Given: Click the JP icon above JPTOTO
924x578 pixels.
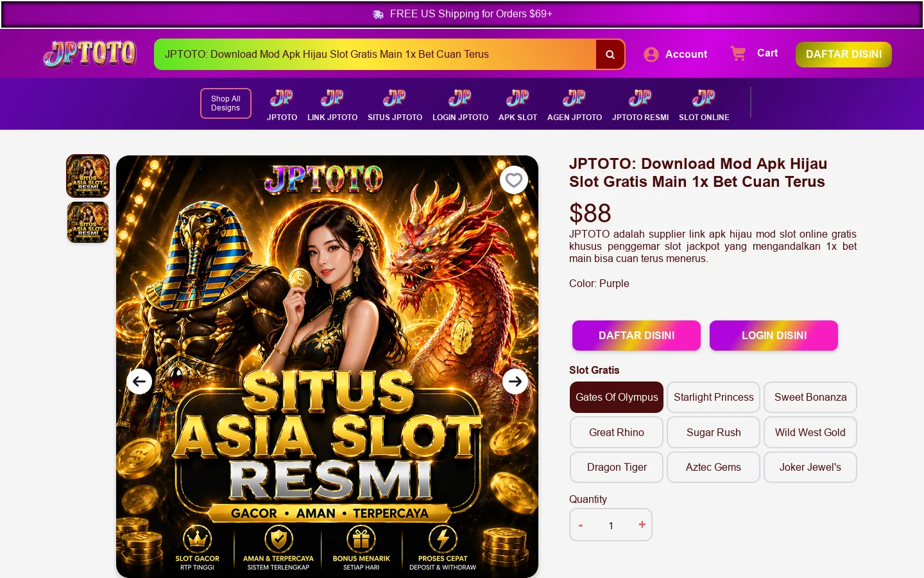Looking at the screenshot, I should pyautogui.click(x=282, y=98).
